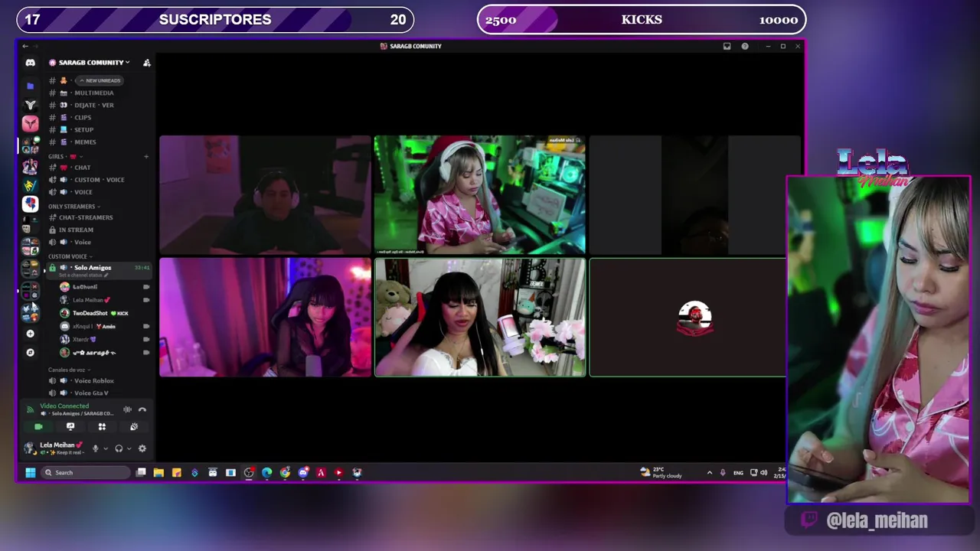This screenshot has height=551, width=980.
Task: Open the Activities launcher icon
Action: click(x=102, y=426)
